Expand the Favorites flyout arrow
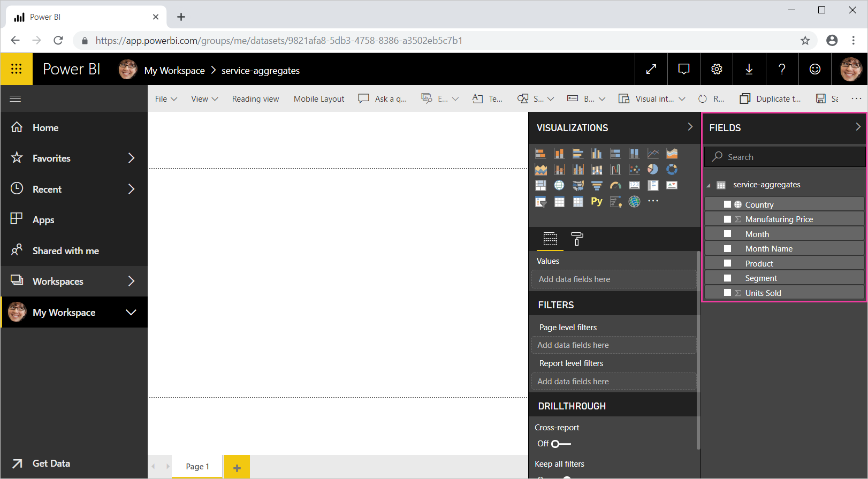This screenshot has height=479, width=868. [131, 158]
